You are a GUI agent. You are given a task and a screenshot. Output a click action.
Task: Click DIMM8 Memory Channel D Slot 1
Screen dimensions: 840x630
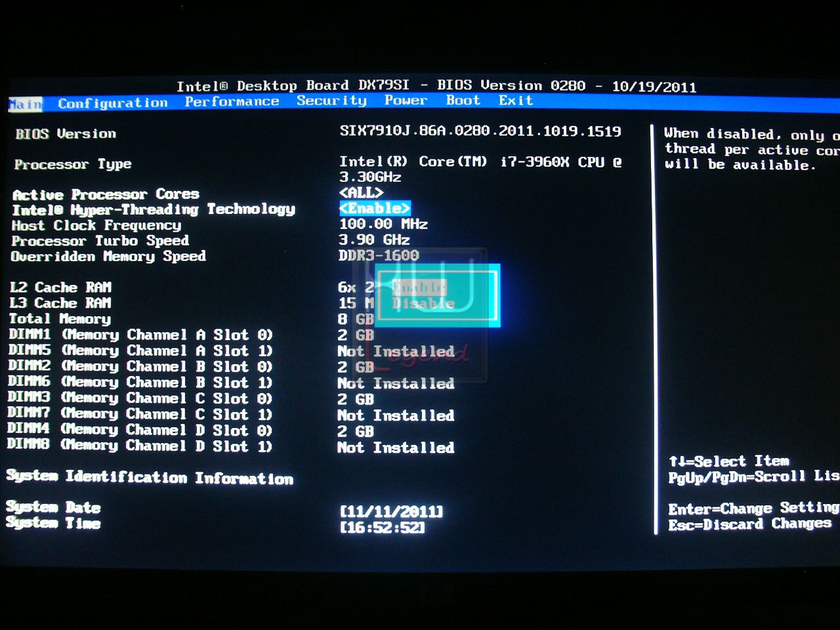pos(139,446)
